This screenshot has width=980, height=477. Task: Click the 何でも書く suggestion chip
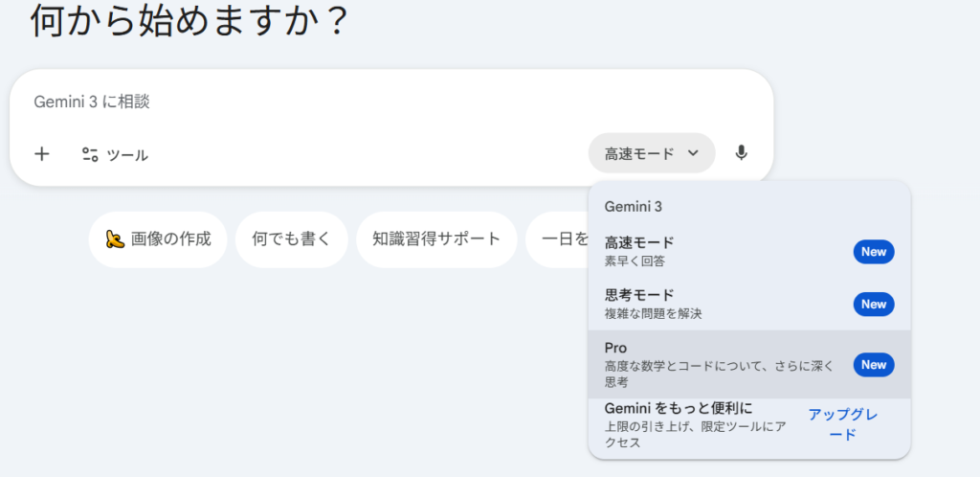click(x=291, y=239)
